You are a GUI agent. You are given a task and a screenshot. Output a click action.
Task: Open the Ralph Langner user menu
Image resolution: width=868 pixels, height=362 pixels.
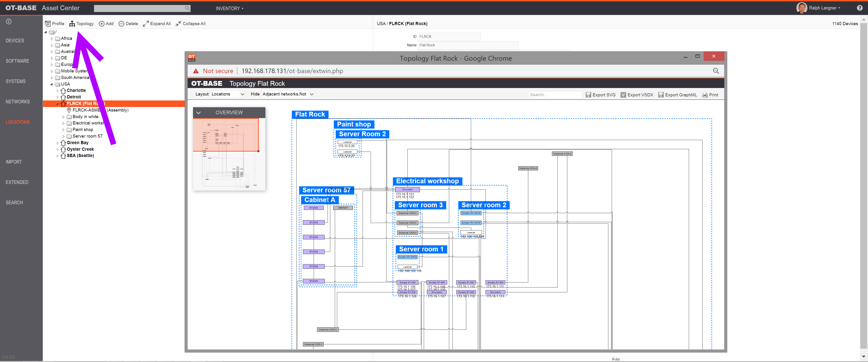[825, 8]
